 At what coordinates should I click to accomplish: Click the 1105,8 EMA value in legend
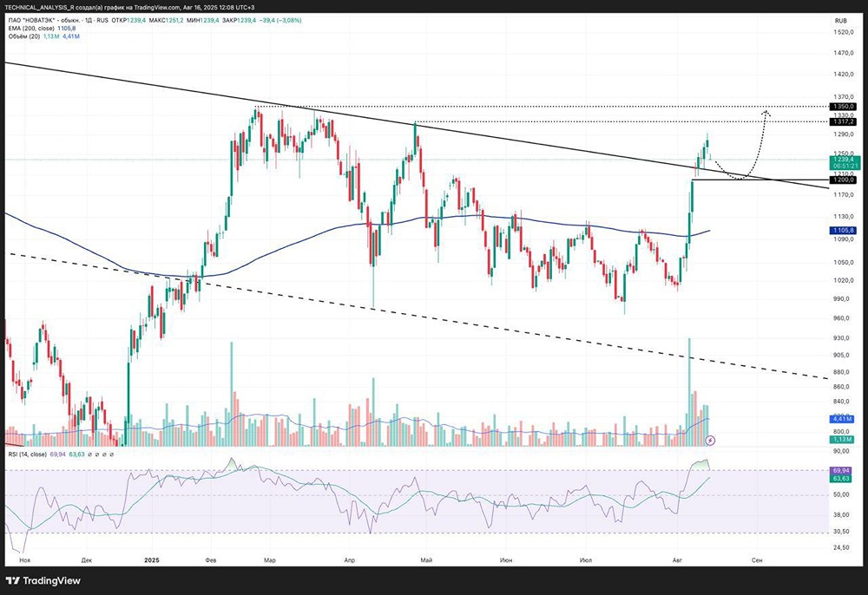tap(67, 29)
